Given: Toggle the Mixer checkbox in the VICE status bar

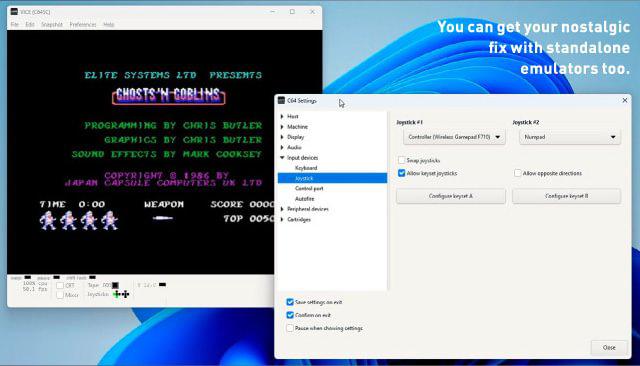Looking at the screenshot, I should [x=60, y=295].
